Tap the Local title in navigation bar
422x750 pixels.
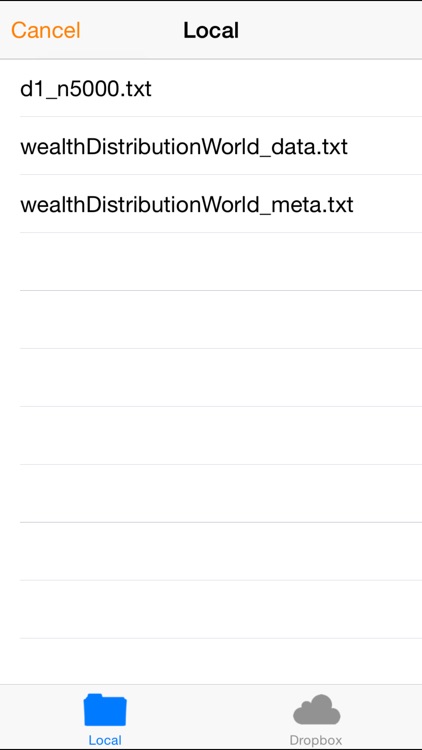(x=211, y=30)
